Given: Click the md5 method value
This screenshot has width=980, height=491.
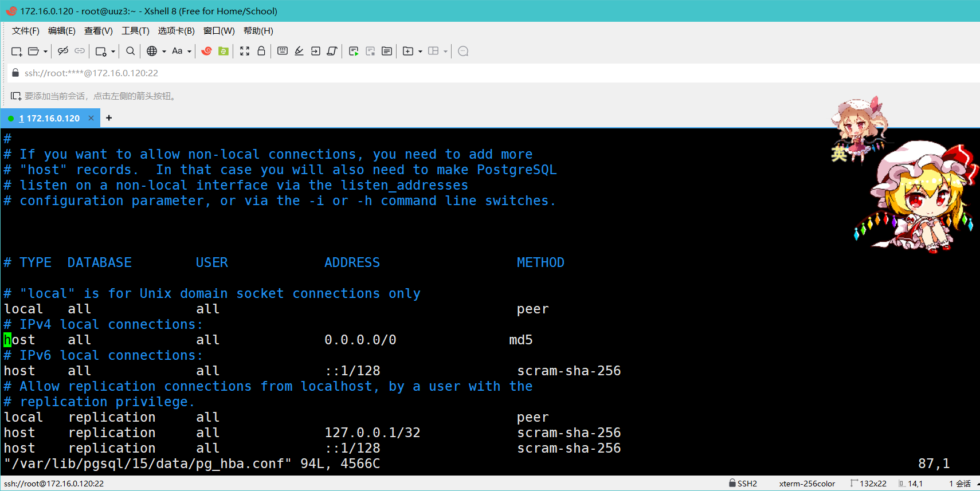Looking at the screenshot, I should tap(521, 340).
